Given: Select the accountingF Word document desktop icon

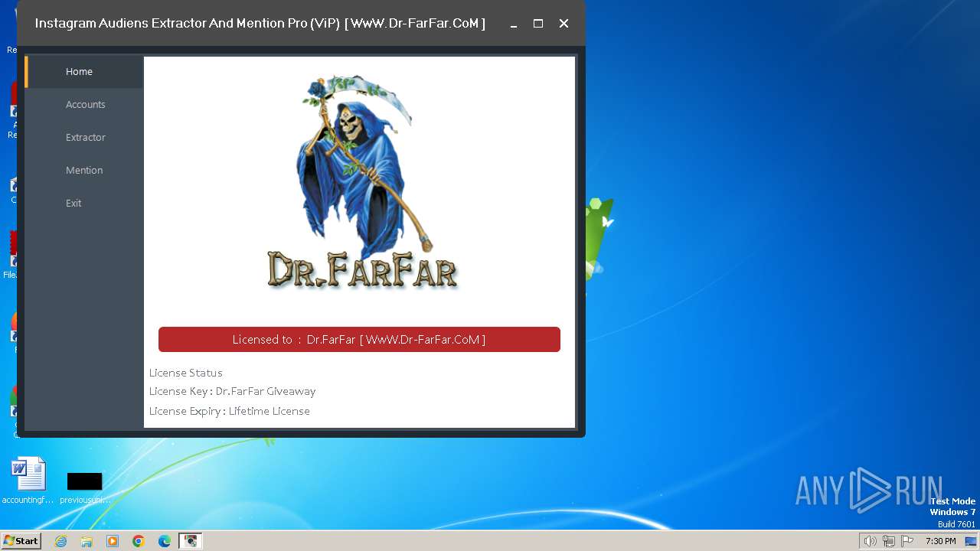Looking at the screenshot, I should (28, 481).
